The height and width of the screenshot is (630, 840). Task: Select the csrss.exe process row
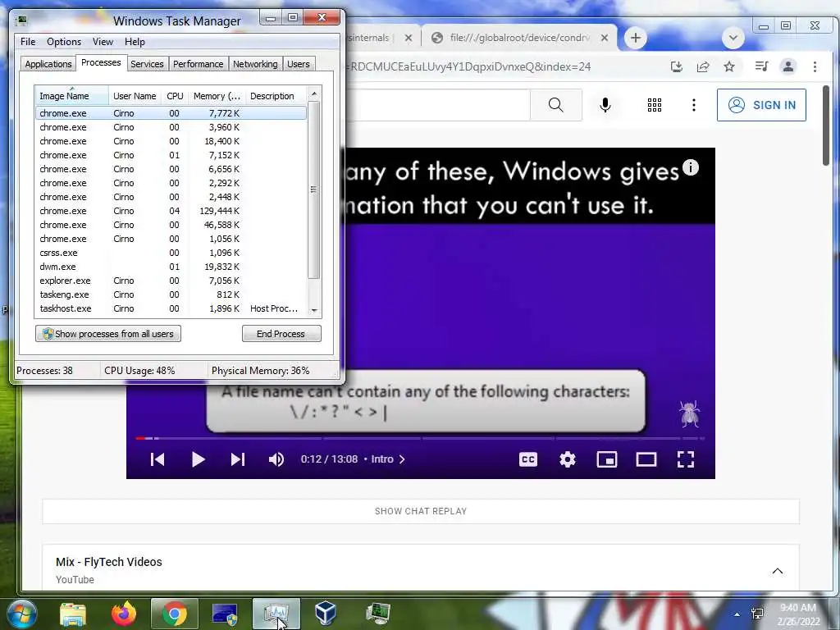(x=171, y=253)
